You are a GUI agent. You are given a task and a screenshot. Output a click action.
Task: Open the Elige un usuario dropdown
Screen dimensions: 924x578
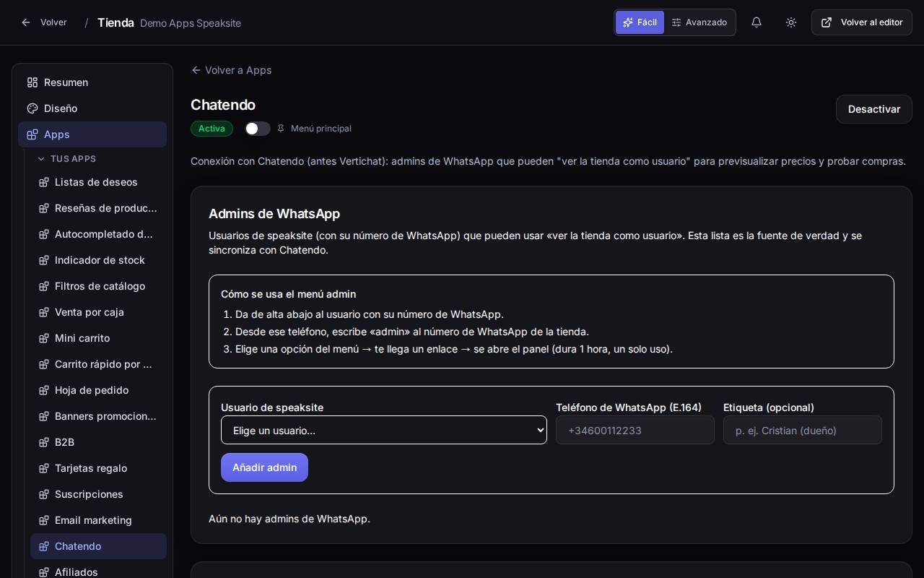pyautogui.click(x=384, y=430)
